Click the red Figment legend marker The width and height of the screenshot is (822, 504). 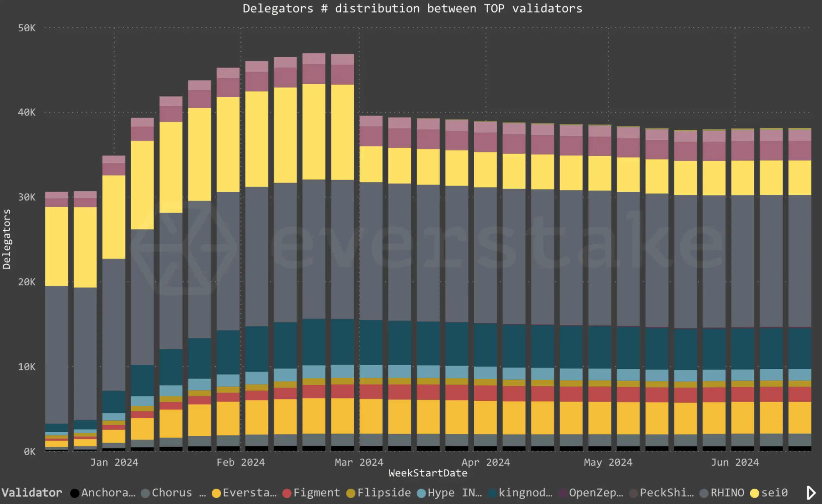click(x=287, y=493)
